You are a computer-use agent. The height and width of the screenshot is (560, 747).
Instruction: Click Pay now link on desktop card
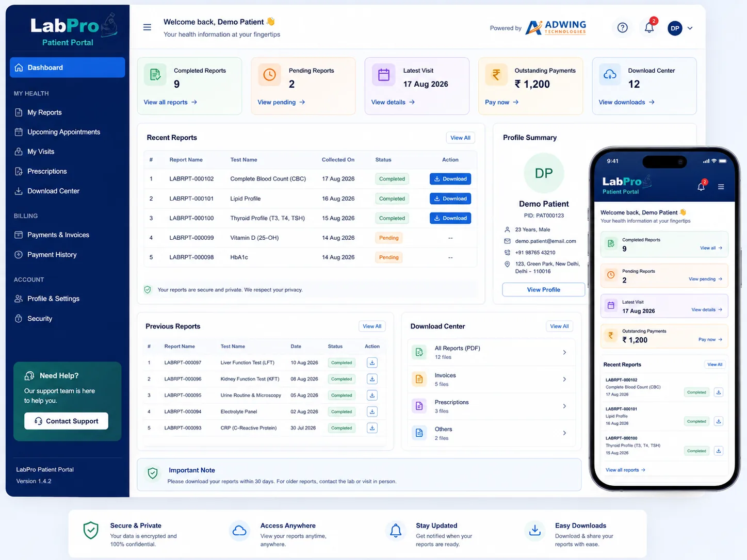point(501,102)
